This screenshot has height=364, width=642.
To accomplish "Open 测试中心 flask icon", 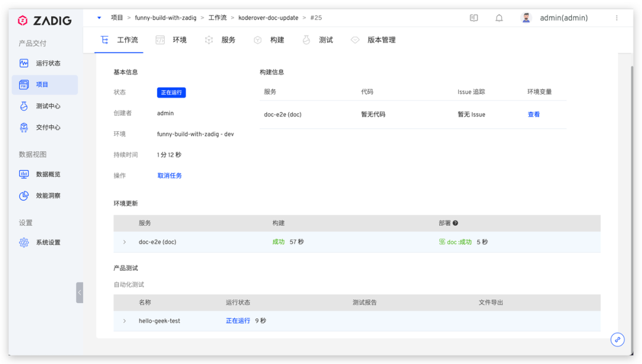I will pyautogui.click(x=24, y=106).
